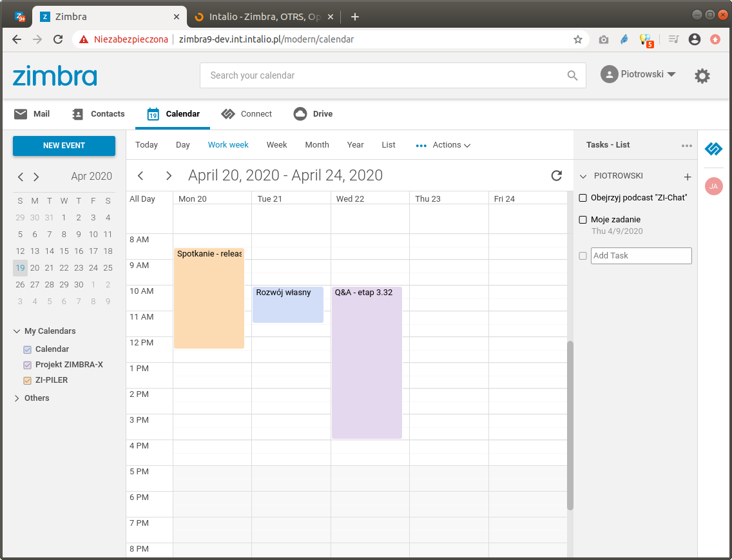Click the NEW EVENT button

click(x=64, y=146)
